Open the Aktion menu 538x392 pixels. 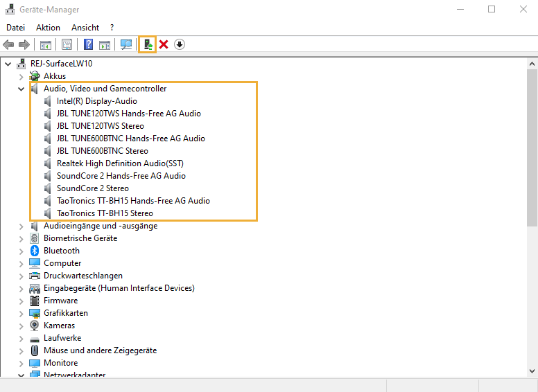pyautogui.click(x=48, y=28)
